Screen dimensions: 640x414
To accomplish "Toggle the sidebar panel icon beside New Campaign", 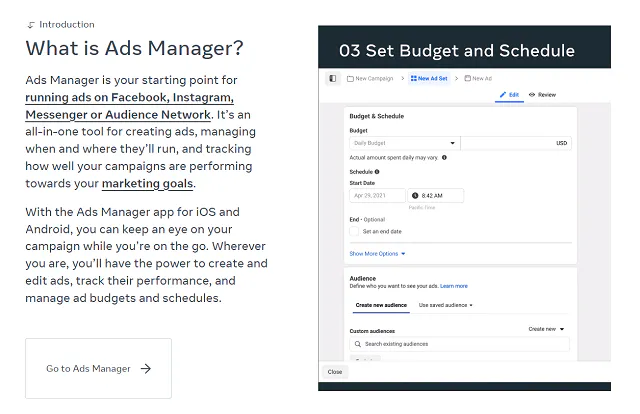I will coord(333,78).
